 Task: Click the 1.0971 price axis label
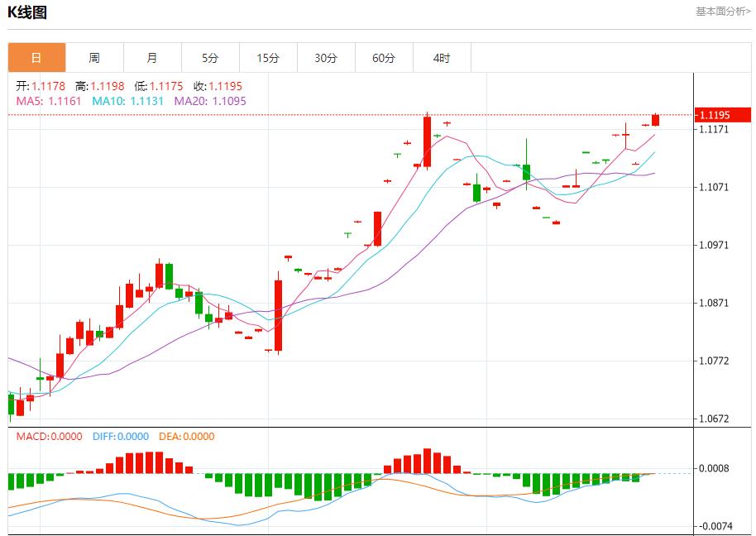coord(713,246)
